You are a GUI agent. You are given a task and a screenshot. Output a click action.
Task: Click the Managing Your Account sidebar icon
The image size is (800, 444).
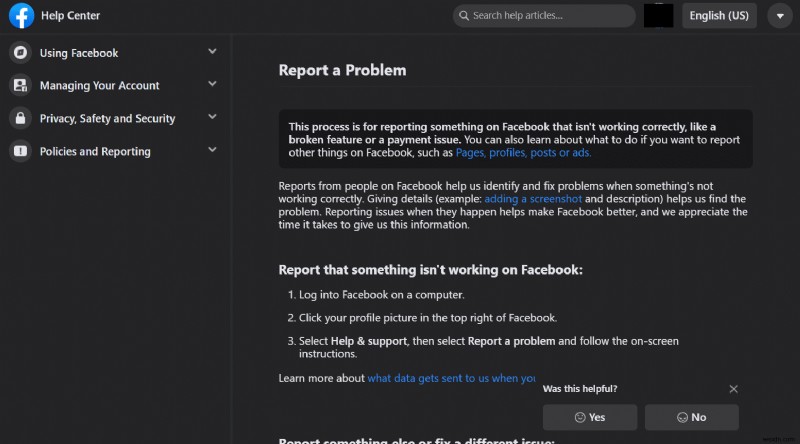click(20, 85)
